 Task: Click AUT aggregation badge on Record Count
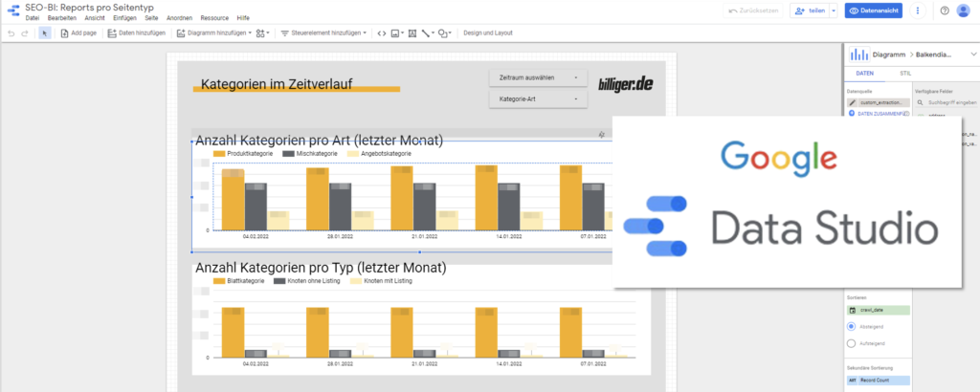pos(853,381)
